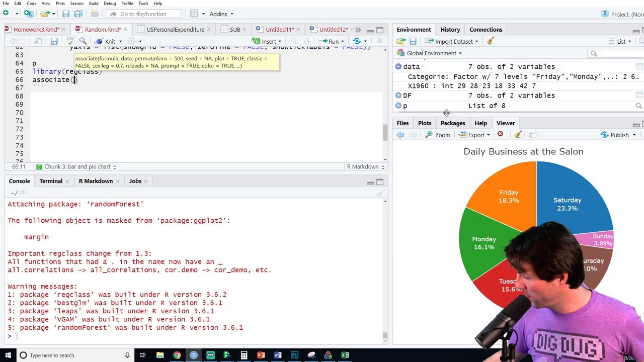
Task: Switch the List view dropdown
Action: (x=620, y=41)
